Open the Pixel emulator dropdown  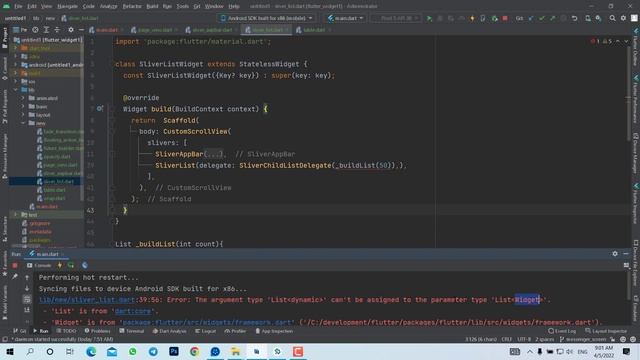(396, 18)
